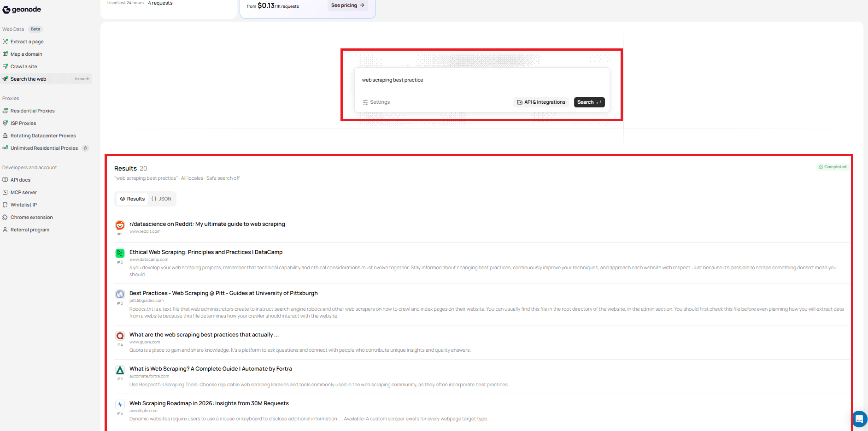Click the Whitelist IP icon

coord(5,205)
